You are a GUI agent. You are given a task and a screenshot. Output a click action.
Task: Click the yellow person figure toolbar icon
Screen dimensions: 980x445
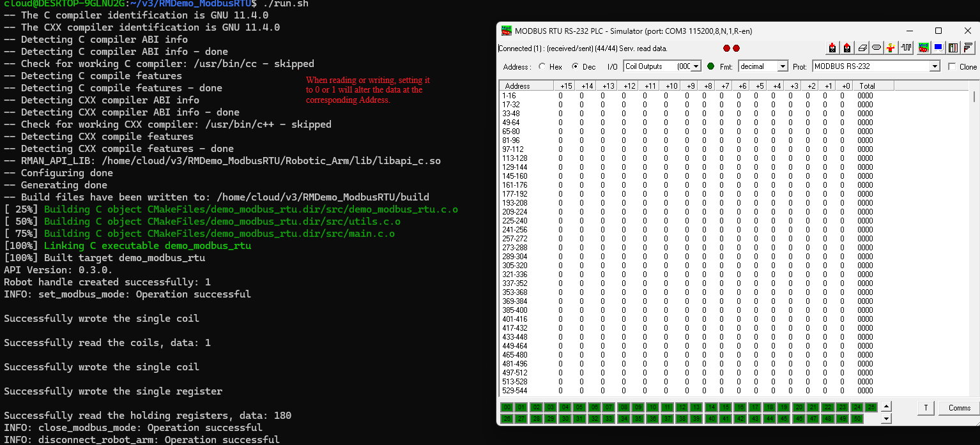(891, 48)
